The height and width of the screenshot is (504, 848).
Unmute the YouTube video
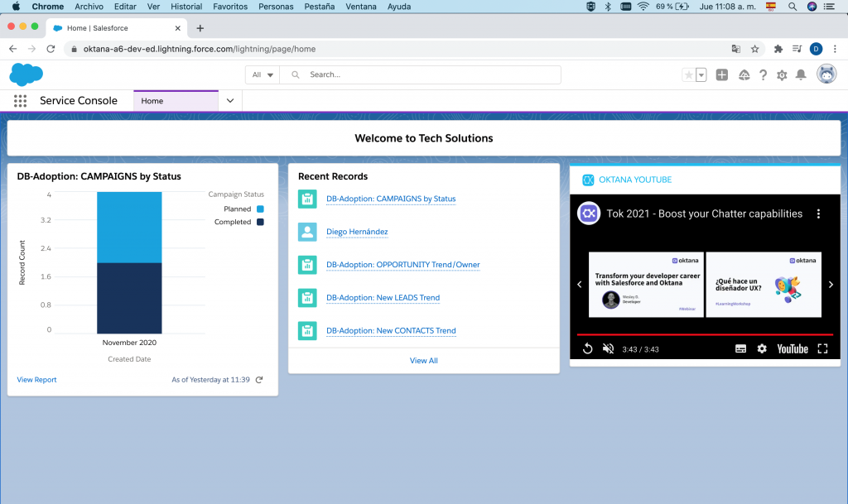609,349
